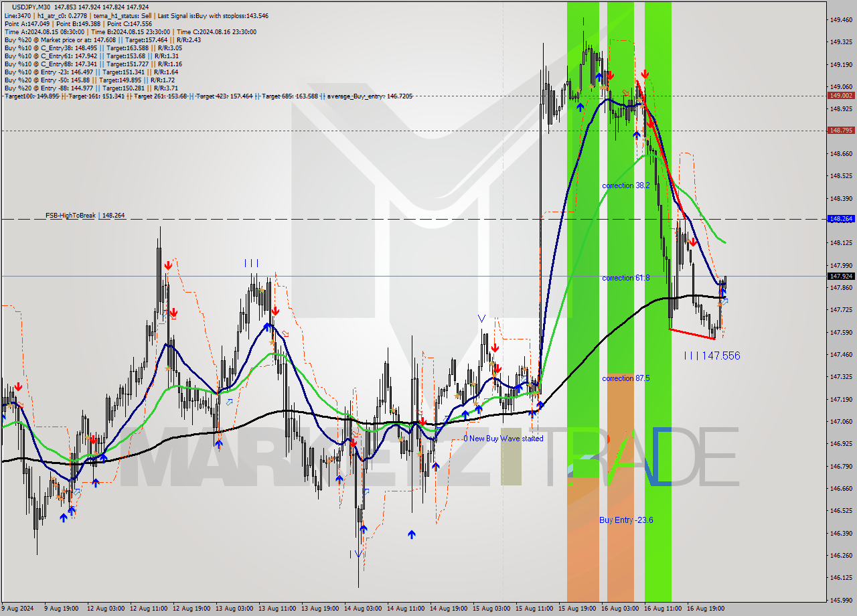This screenshot has width=857, height=616.
Task: Click the 'correction 61.8' label
Action: coord(625,278)
